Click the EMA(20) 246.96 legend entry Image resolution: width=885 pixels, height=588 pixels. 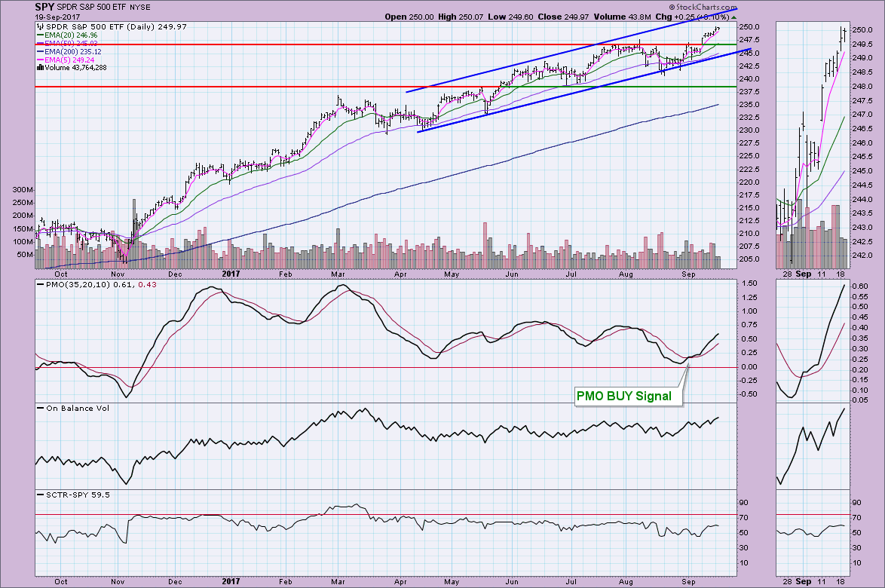pyautogui.click(x=71, y=35)
